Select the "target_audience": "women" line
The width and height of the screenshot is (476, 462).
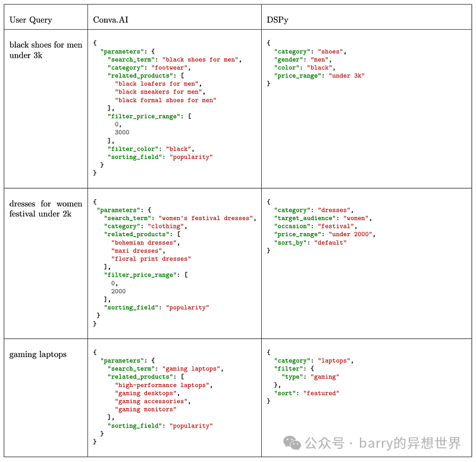click(323, 218)
